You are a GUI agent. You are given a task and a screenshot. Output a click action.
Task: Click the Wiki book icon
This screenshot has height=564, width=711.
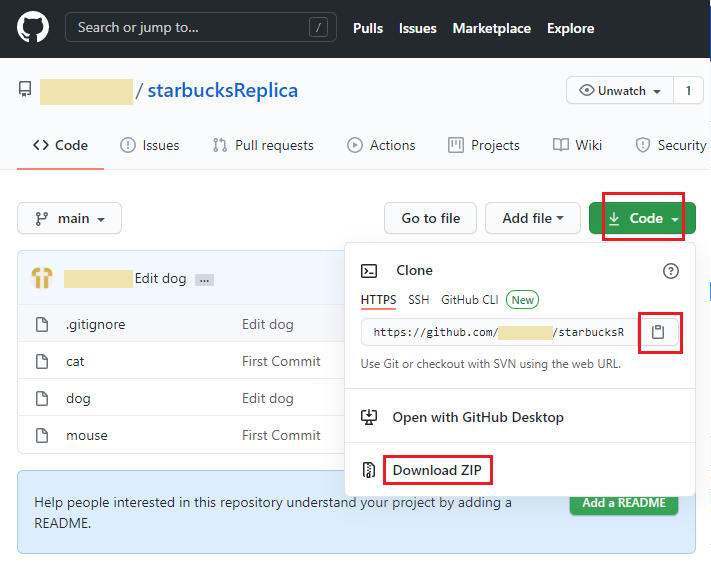click(561, 145)
